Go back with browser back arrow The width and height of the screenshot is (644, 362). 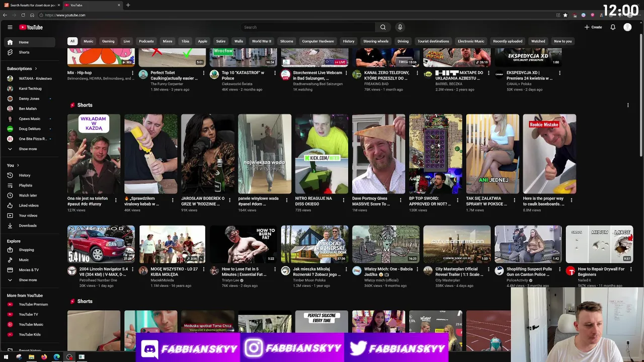5,15
